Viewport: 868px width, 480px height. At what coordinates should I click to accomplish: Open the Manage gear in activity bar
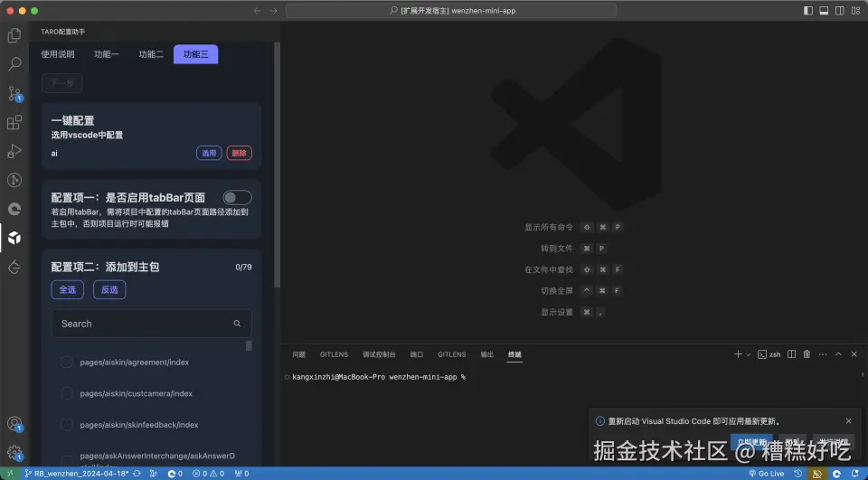(14, 453)
